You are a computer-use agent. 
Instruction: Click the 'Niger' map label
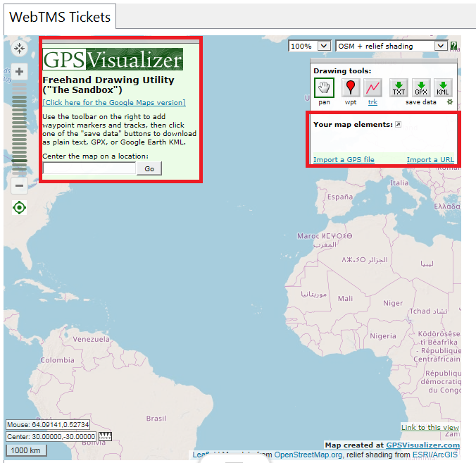click(x=393, y=303)
